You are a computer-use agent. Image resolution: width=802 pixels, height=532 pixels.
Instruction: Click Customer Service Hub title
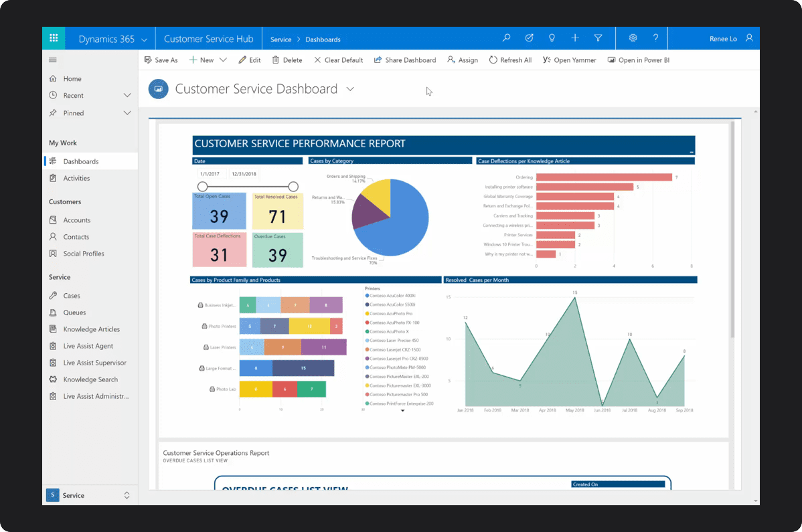(x=209, y=39)
